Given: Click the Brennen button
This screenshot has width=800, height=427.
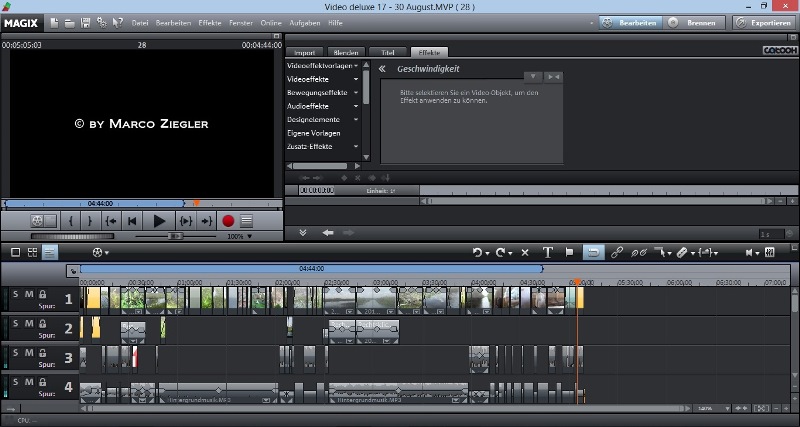Looking at the screenshot, I should (696, 23).
